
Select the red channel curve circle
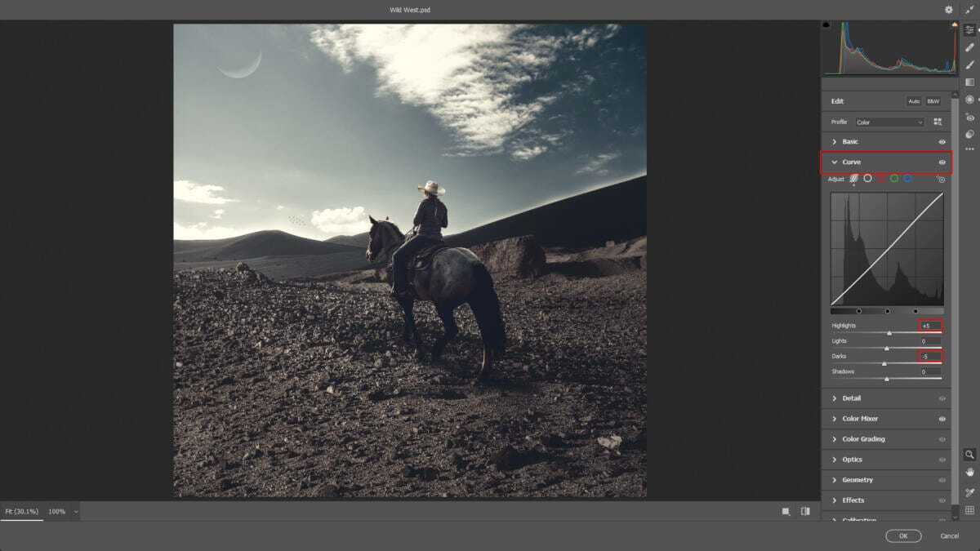coord(881,178)
